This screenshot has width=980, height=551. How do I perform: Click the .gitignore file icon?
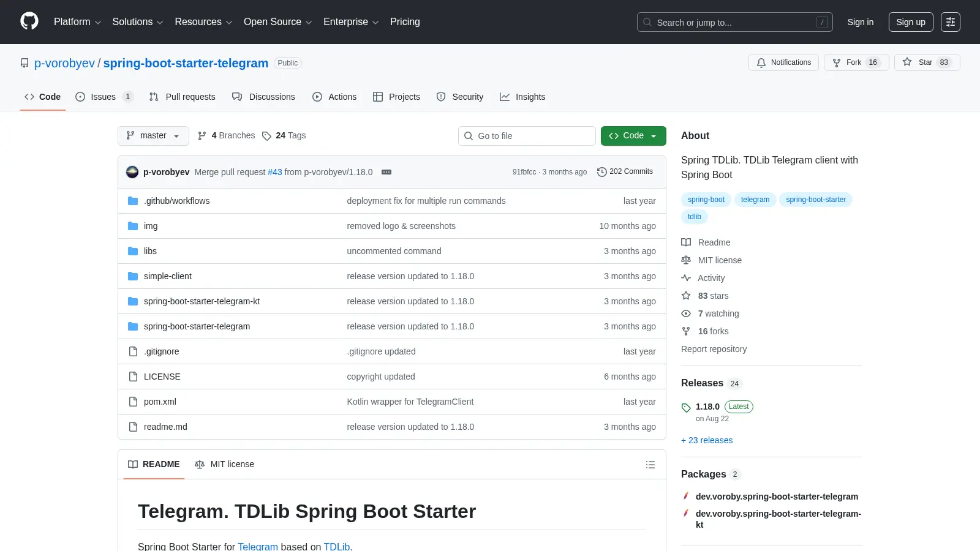pos(133,351)
